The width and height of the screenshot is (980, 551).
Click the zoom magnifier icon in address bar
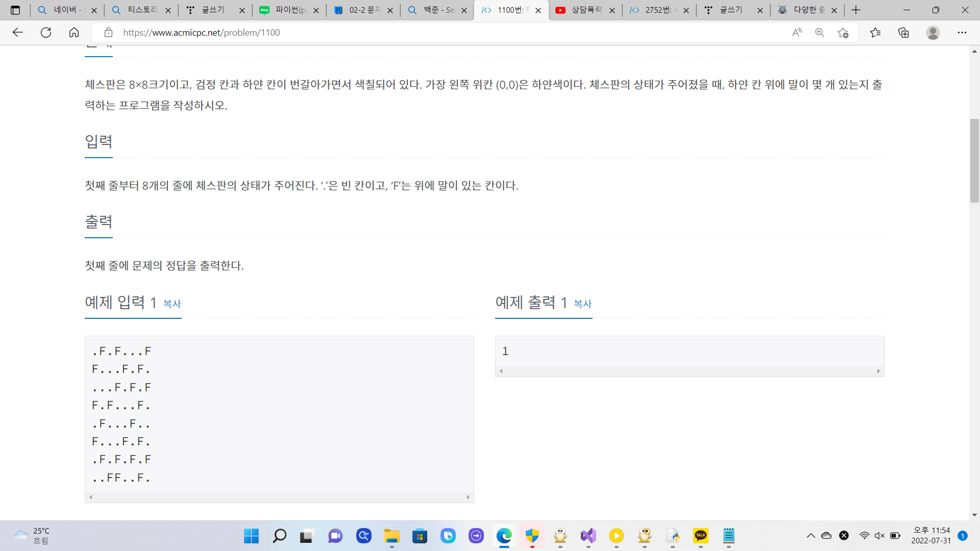coord(820,33)
